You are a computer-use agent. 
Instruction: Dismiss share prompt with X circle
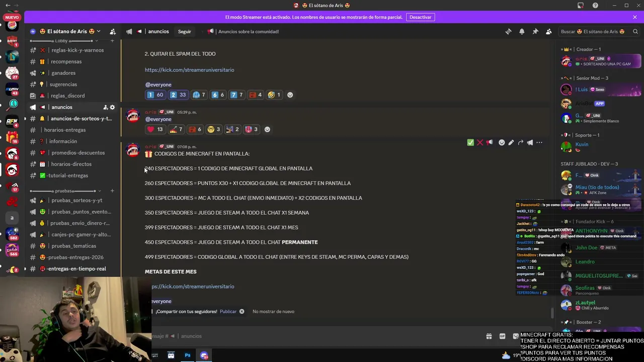(242, 312)
